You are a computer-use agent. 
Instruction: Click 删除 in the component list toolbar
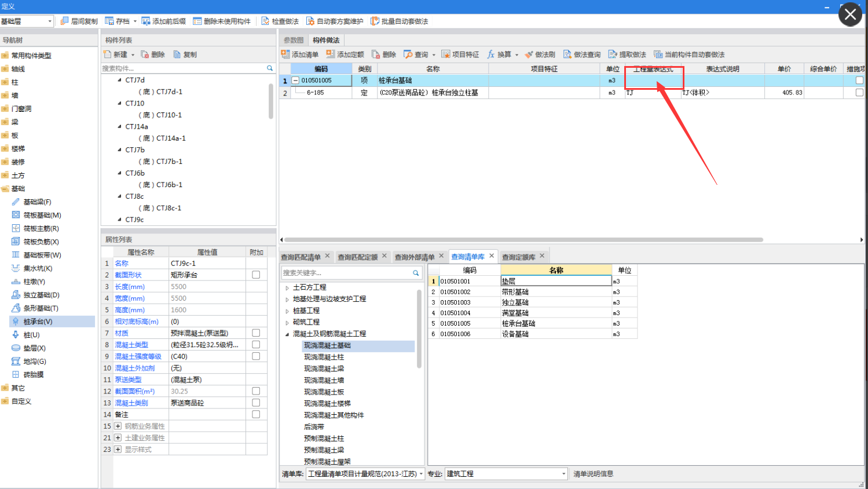coord(153,54)
